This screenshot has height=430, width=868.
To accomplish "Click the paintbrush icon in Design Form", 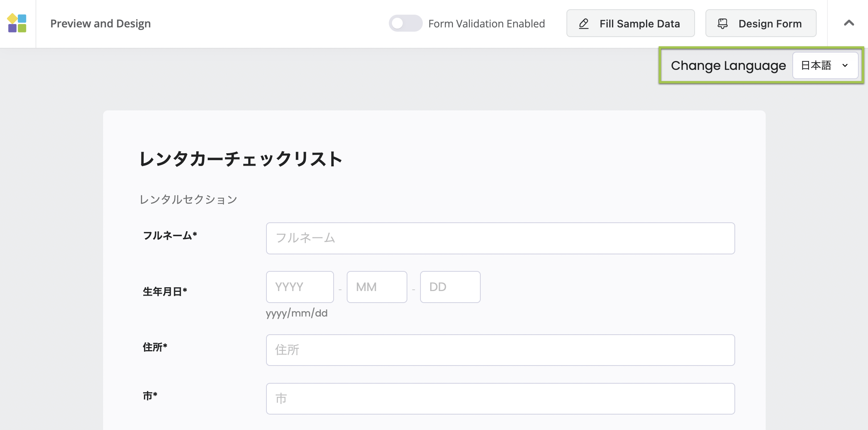I will pyautogui.click(x=722, y=24).
